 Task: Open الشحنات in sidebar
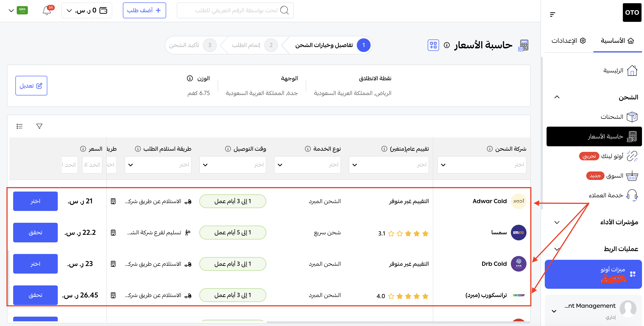coord(619,117)
